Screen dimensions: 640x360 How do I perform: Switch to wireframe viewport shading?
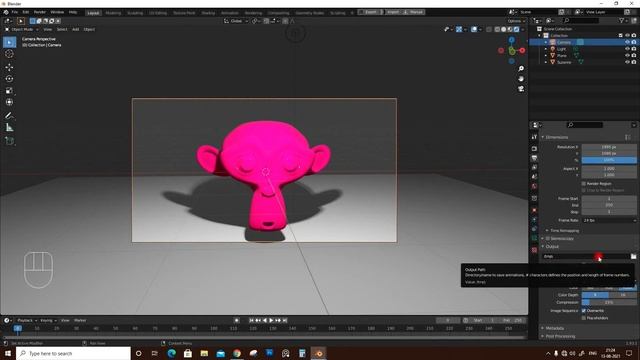pyautogui.click(x=497, y=29)
